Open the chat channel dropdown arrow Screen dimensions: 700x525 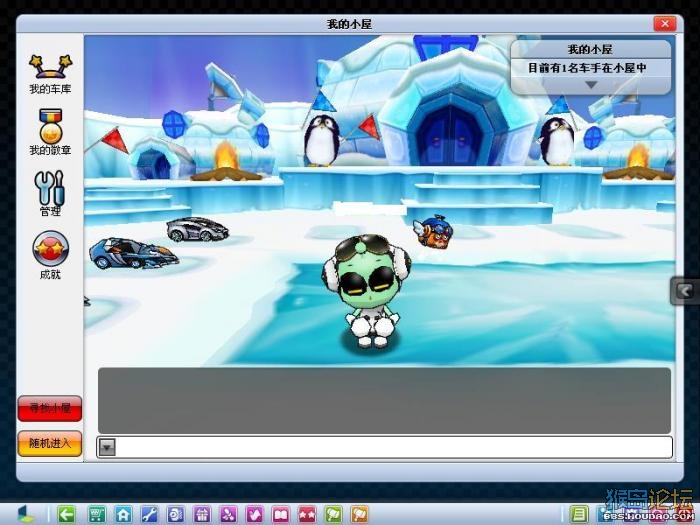[x=107, y=447]
